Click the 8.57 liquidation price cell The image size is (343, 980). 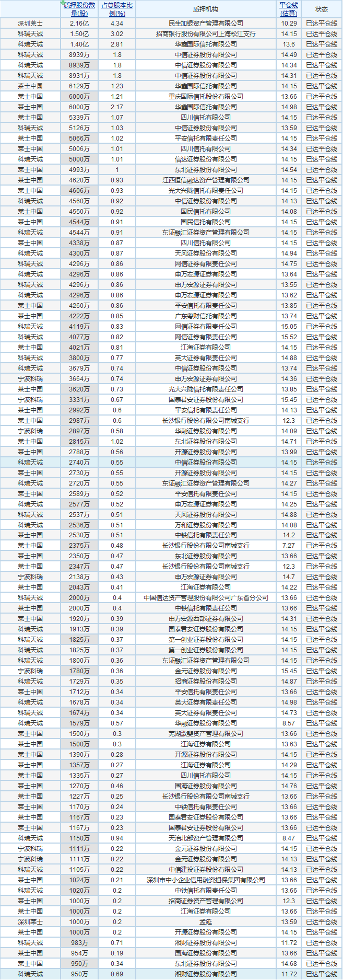(x=289, y=723)
